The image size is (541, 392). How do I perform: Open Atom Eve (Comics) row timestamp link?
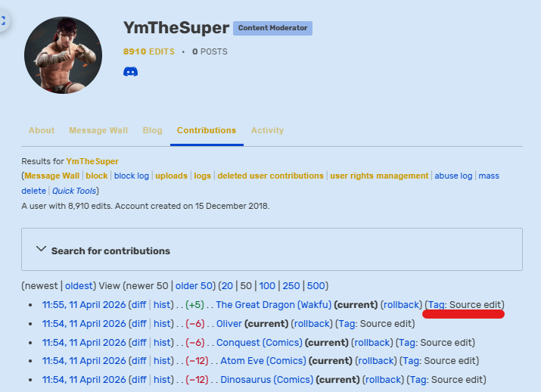tap(84, 361)
